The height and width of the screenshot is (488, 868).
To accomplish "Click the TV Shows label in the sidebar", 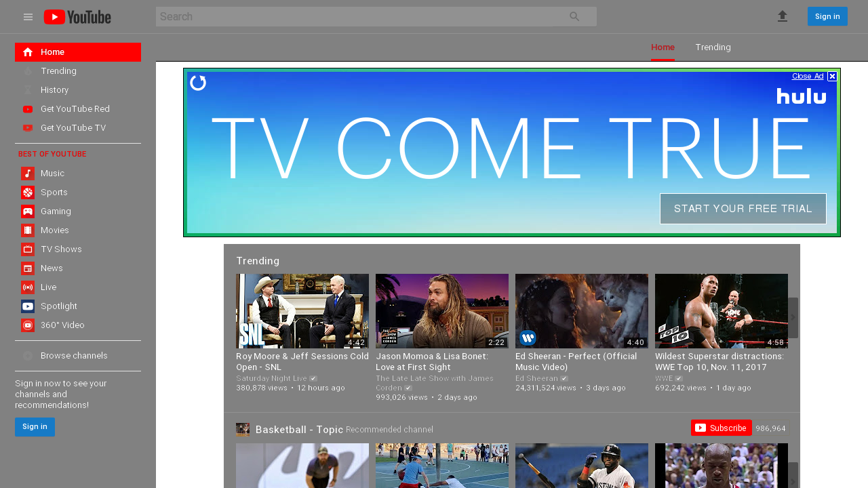I will (x=61, y=249).
